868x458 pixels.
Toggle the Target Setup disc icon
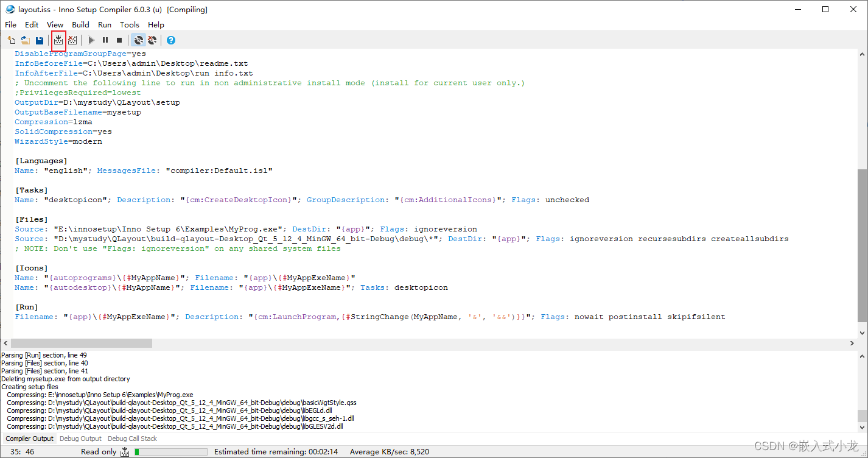[x=139, y=40]
